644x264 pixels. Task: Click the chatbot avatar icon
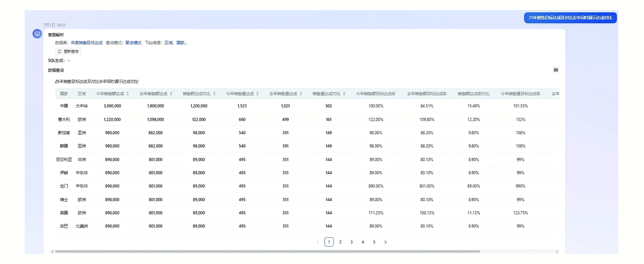click(x=37, y=34)
